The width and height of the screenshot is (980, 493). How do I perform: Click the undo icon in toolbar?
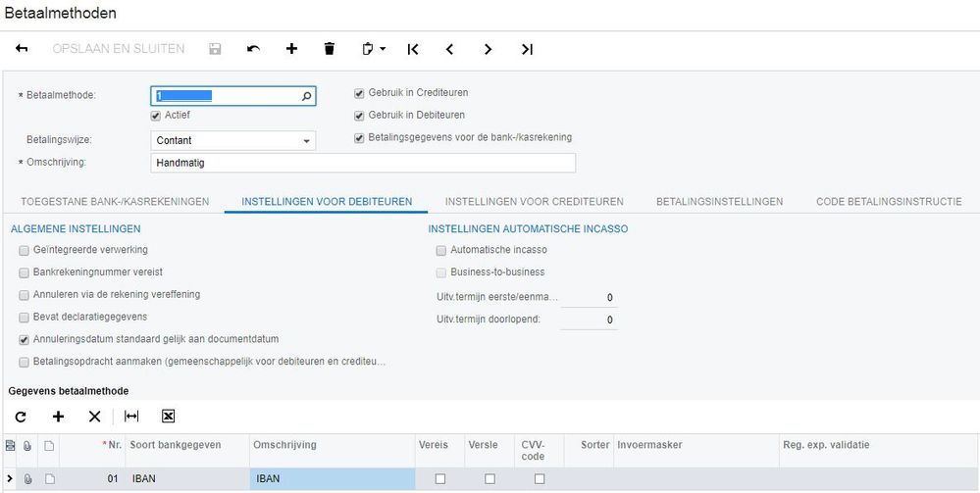pyautogui.click(x=253, y=49)
